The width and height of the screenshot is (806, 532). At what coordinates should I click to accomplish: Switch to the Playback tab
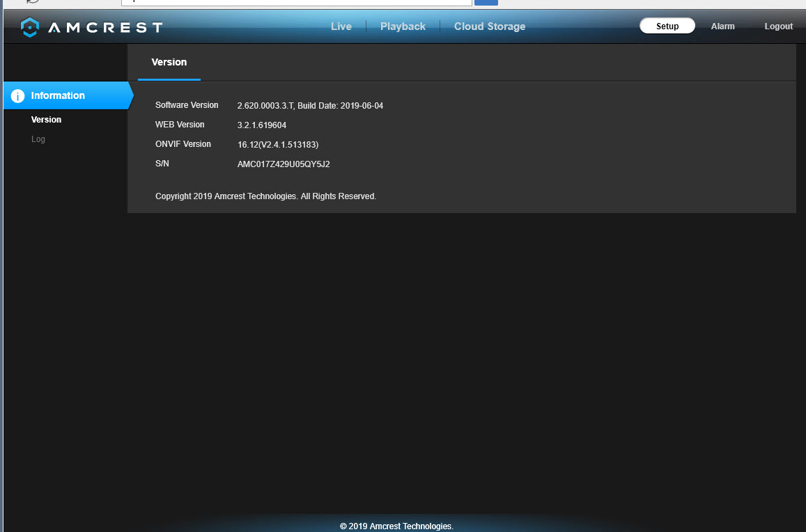click(403, 26)
